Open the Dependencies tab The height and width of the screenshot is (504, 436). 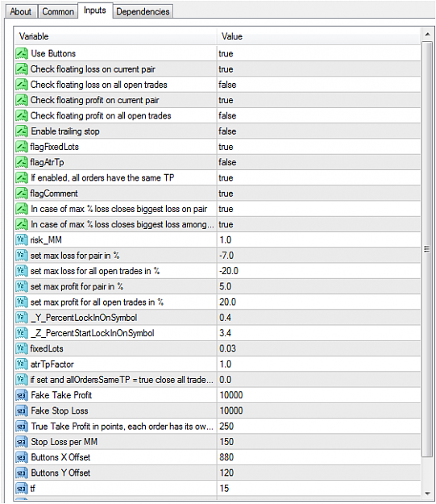[143, 11]
